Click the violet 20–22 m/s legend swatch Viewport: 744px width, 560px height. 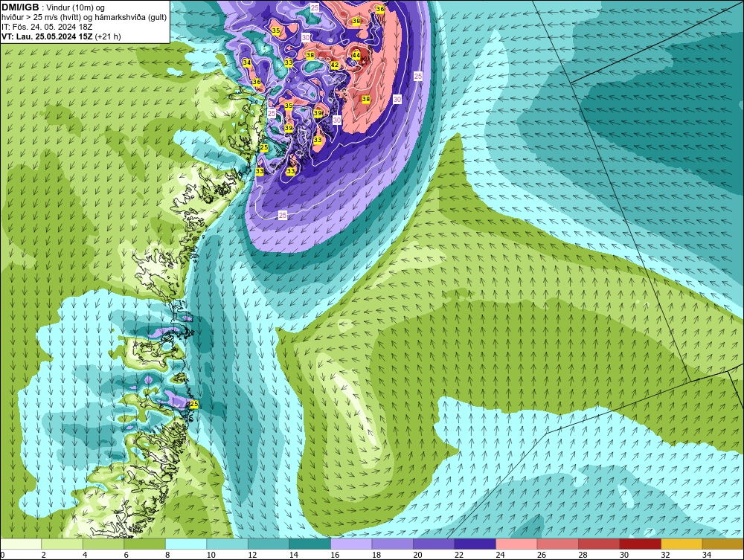pos(434,544)
